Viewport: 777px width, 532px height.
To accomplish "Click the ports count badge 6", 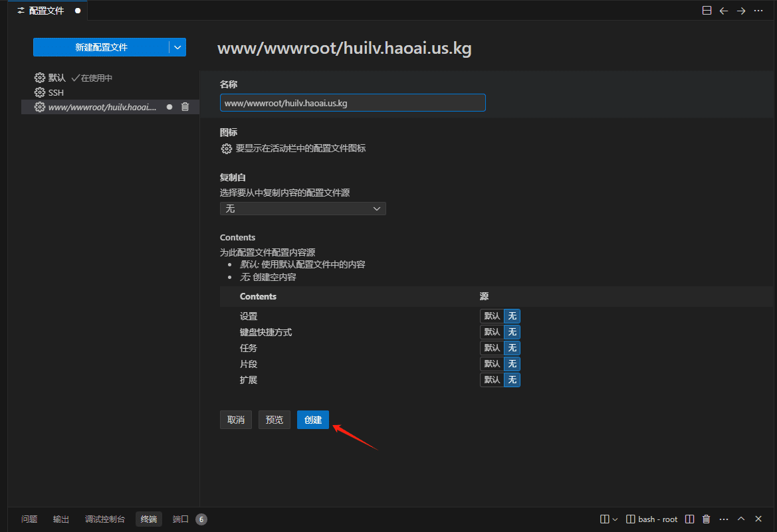I will (201, 519).
